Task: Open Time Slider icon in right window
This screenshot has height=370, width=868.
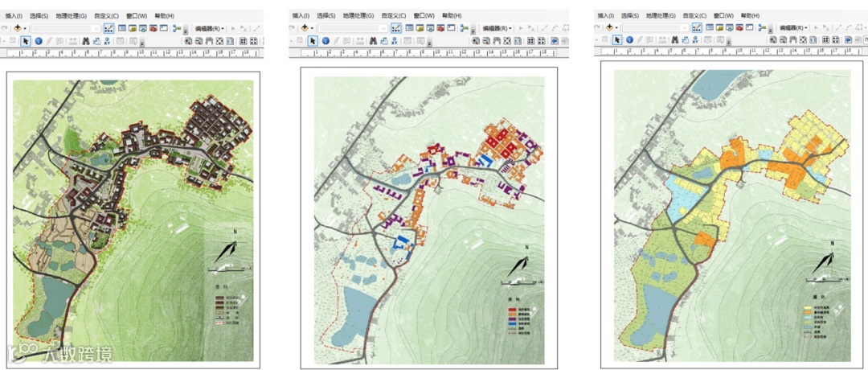Action: tap(707, 40)
